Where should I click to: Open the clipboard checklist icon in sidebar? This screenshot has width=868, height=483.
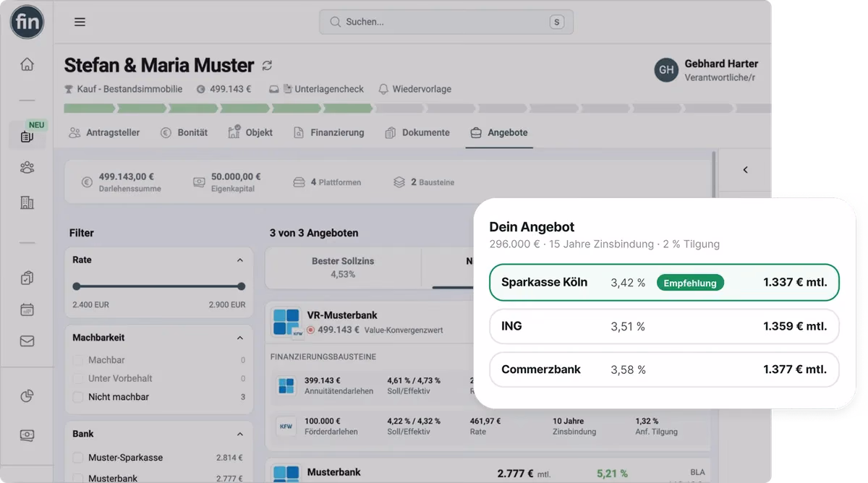coord(27,278)
